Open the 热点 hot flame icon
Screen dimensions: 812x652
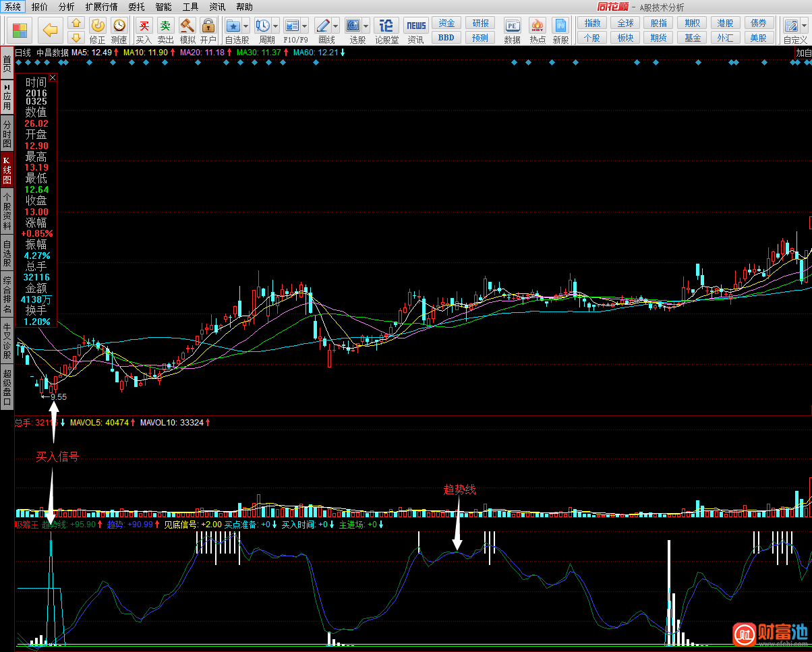click(x=538, y=30)
